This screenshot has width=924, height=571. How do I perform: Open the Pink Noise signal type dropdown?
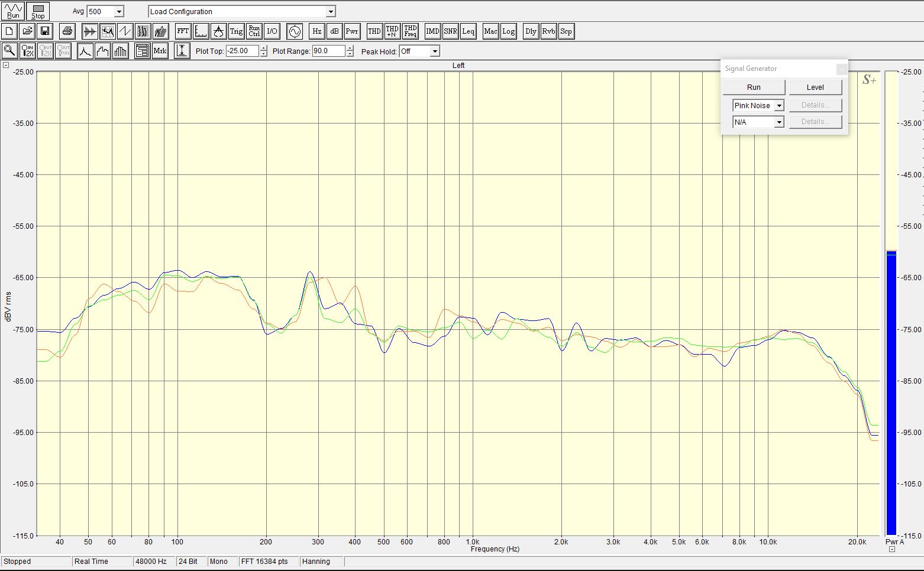pos(779,106)
